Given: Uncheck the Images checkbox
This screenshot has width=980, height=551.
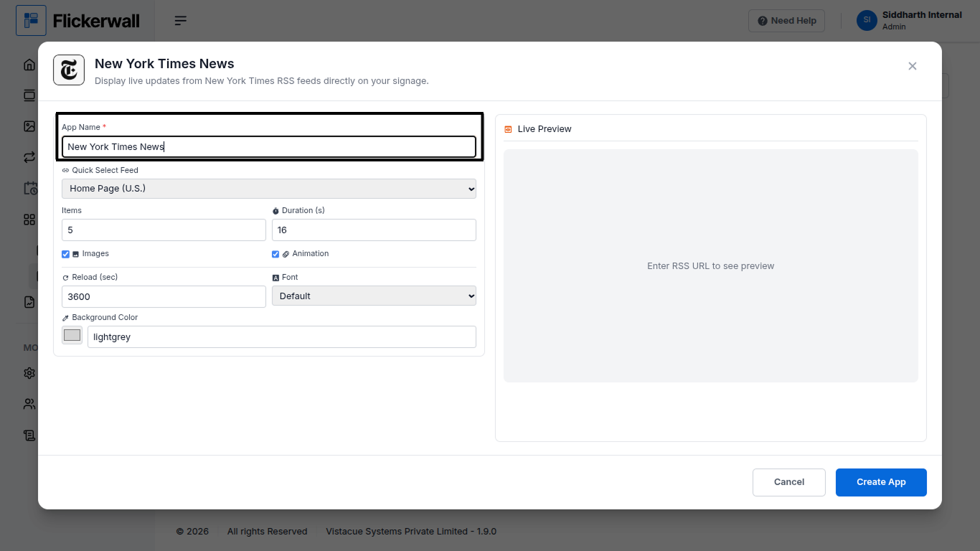Looking at the screenshot, I should 65,254.
